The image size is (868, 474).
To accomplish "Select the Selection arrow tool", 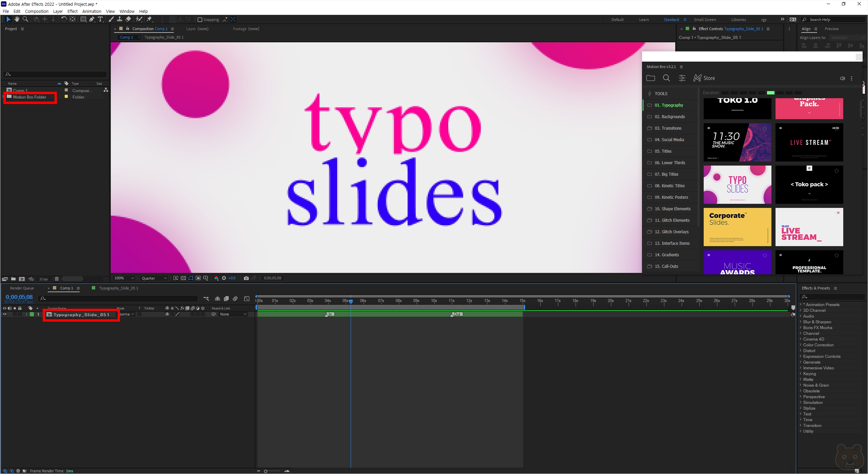I will [8, 19].
